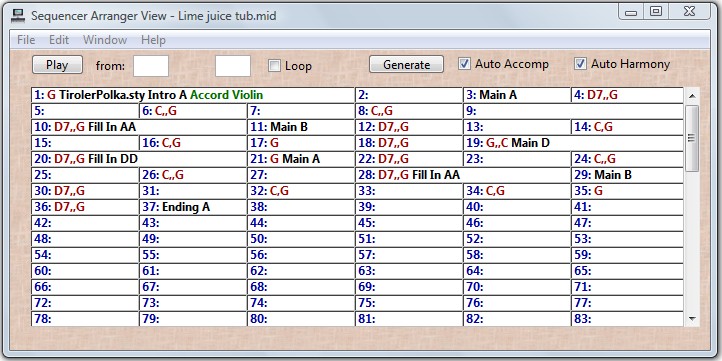The width and height of the screenshot is (722, 361).
Task: Select measure 35 G cell
Action: point(627,191)
